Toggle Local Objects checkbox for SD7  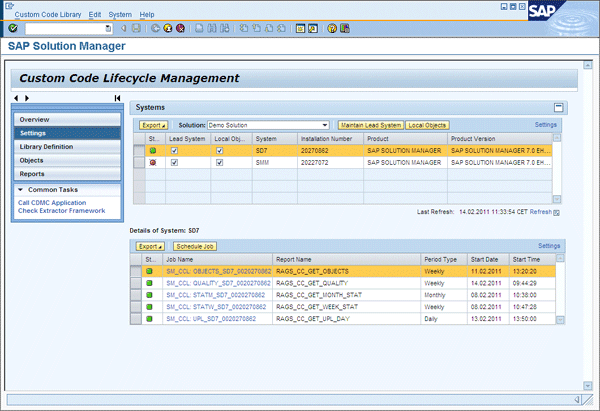point(219,151)
